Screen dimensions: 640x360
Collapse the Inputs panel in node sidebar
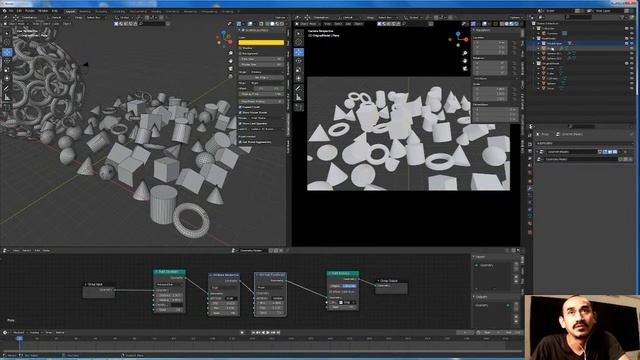pos(474,257)
